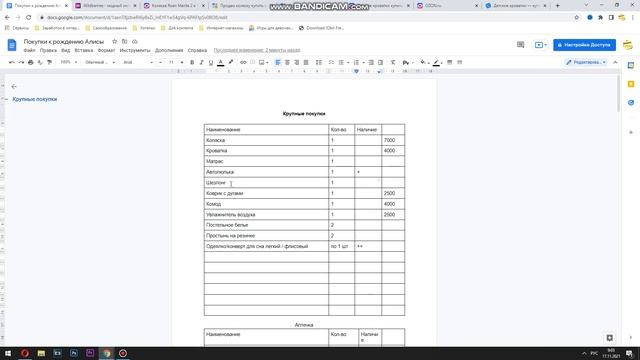Open the present to meeting dropdown
Viewport: 640px width, 360px height.
(x=540, y=45)
